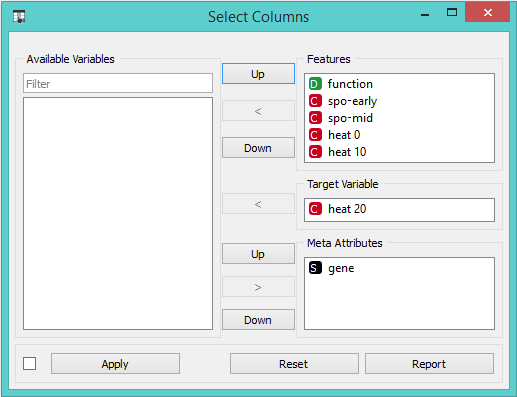This screenshot has width=517, height=397.
Task: Click the move-left arrow beside Features list
Action: coord(258,111)
